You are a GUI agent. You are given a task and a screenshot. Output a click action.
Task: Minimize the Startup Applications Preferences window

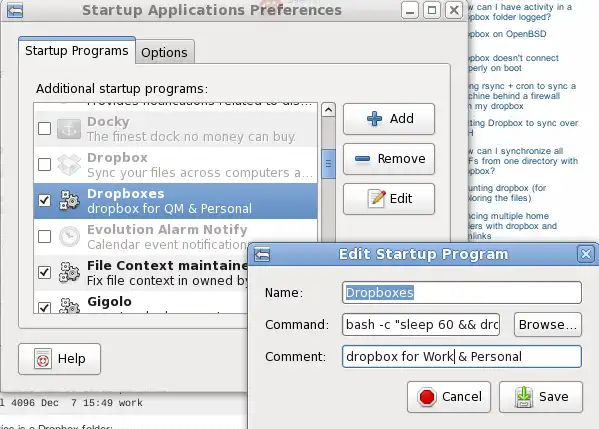[x=410, y=10]
